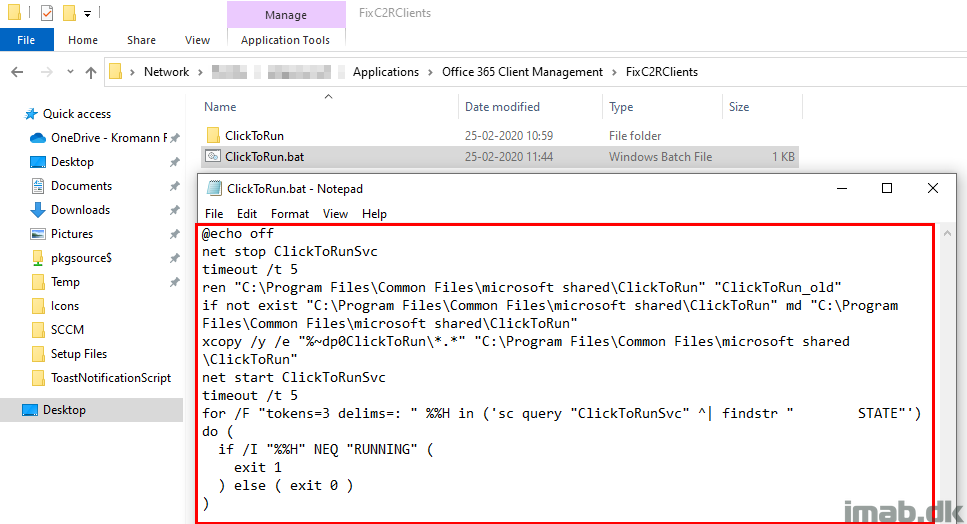Click Office 365 Client Management breadcrumb
The image size is (967, 524).
[522, 72]
